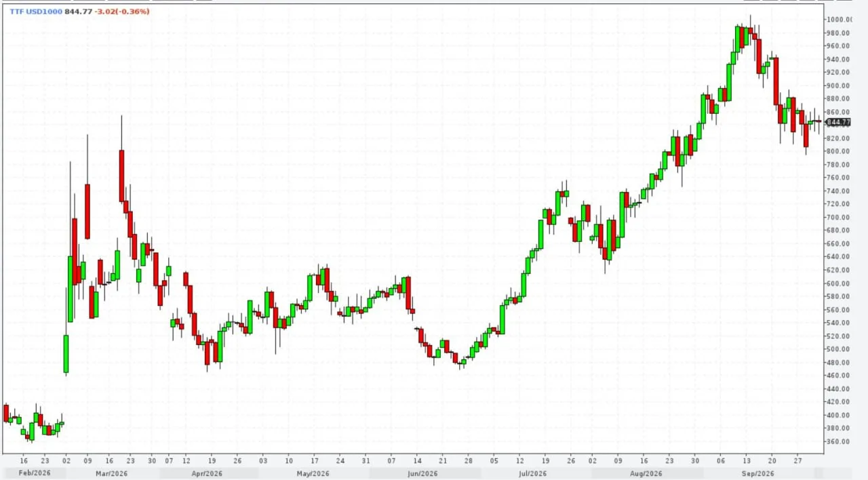This screenshot has width=868, height=480.
Task: Click the TTF USD1000 chart title
Action: pos(36,12)
